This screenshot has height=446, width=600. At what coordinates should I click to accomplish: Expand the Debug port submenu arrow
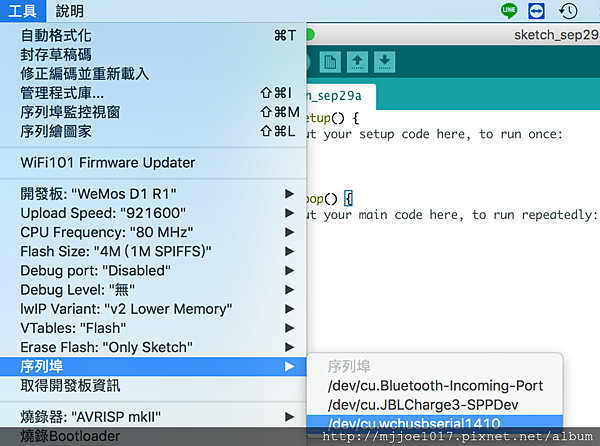pyautogui.click(x=290, y=270)
